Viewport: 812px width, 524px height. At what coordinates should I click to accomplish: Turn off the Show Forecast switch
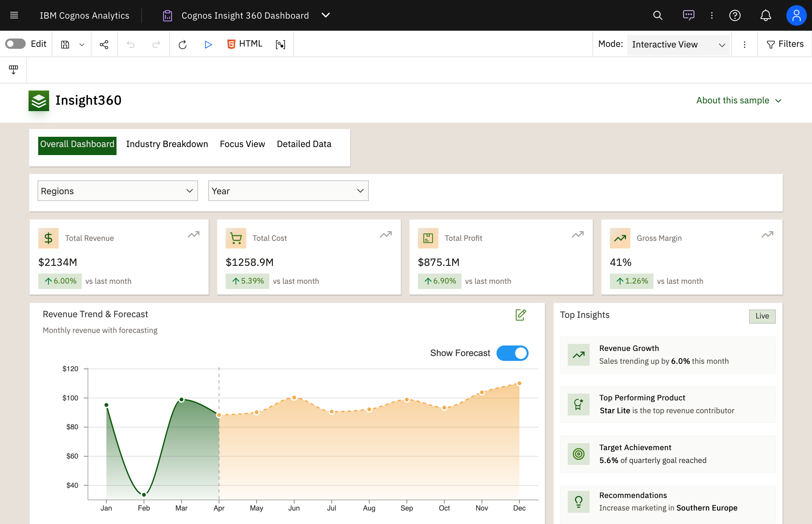point(512,353)
